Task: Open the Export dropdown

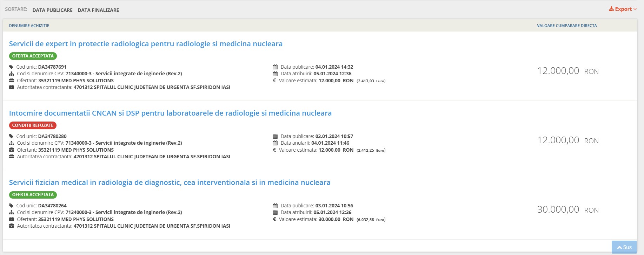Action: tap(623, 9)
